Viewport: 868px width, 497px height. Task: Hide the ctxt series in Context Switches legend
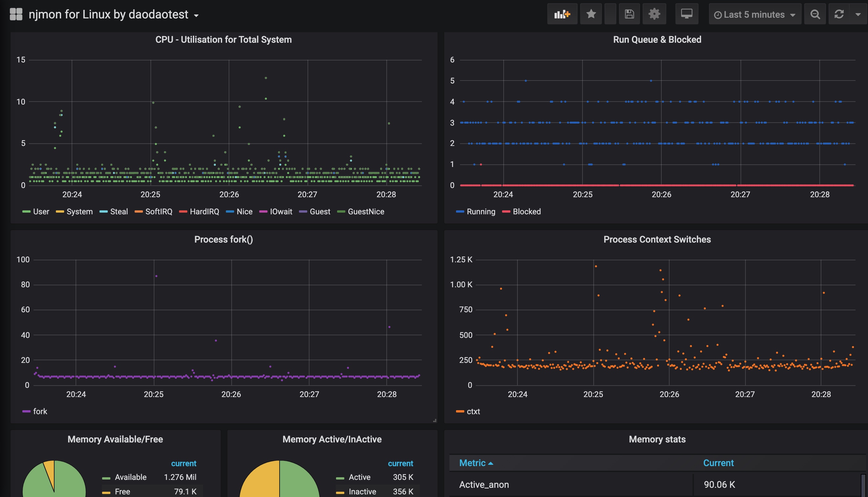point(473,411)
